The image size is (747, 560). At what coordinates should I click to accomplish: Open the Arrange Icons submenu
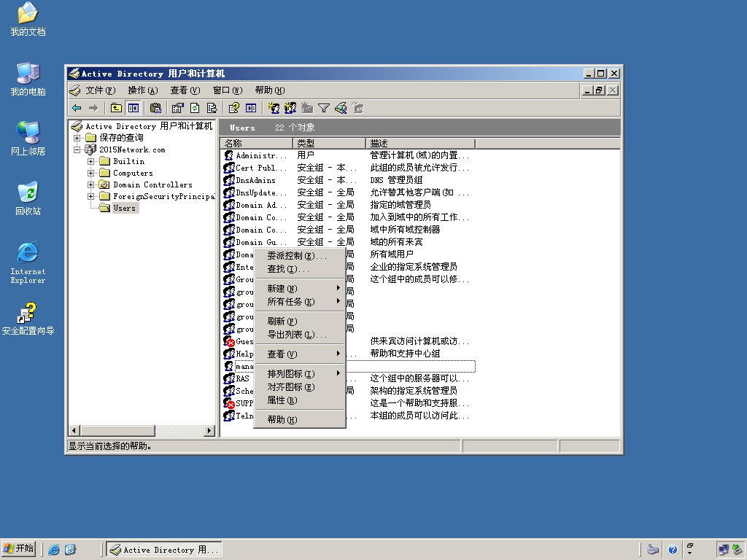(300, 374)
